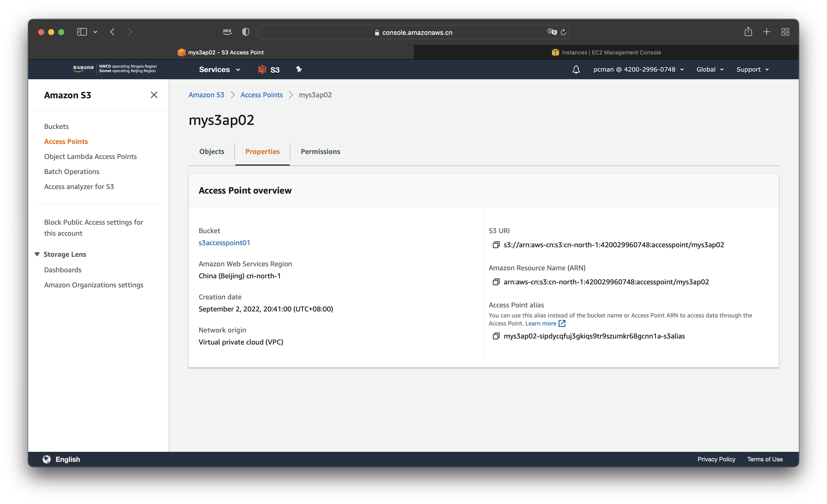Switch to the Instances EC2 Management Console tab
This screenshot has height=504, width=827.
click(606, 52)
